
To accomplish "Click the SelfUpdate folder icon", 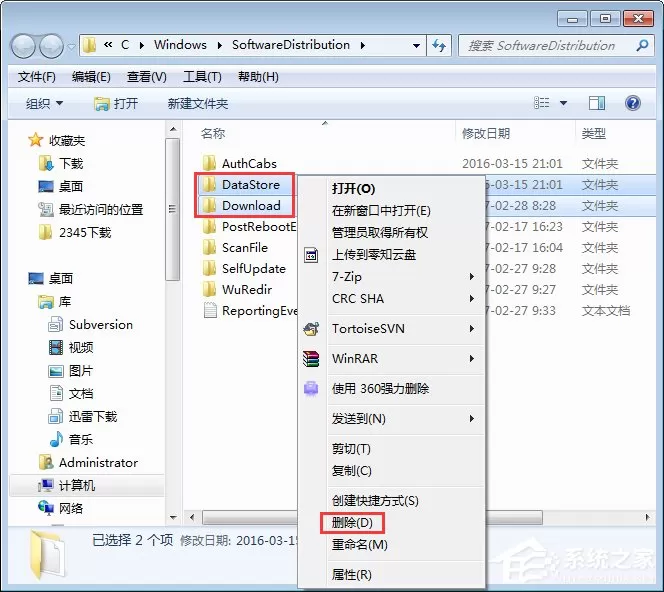I will (209, 268).
